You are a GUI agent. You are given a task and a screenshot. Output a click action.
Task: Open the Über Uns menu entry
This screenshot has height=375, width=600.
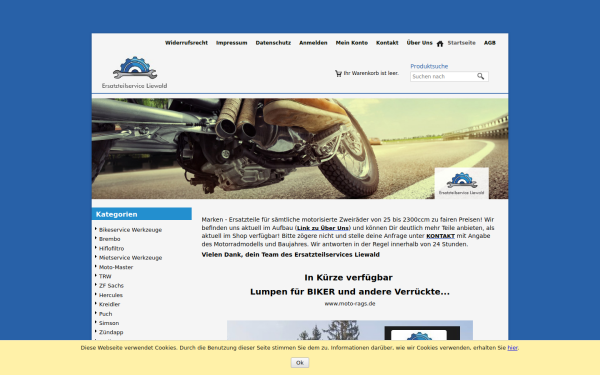point(419,43)
